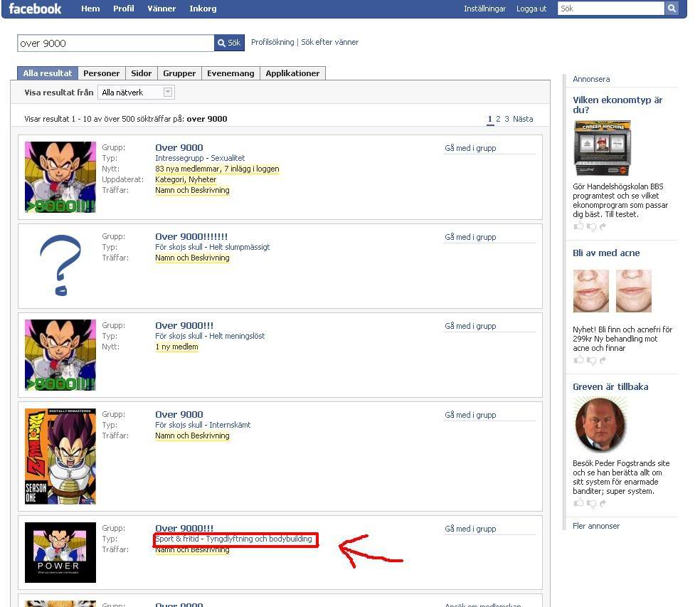Image resolution: width=700 pixels, height=607 pixels.
Task: Open Profil in the top navigation
Action: point(124,9)
